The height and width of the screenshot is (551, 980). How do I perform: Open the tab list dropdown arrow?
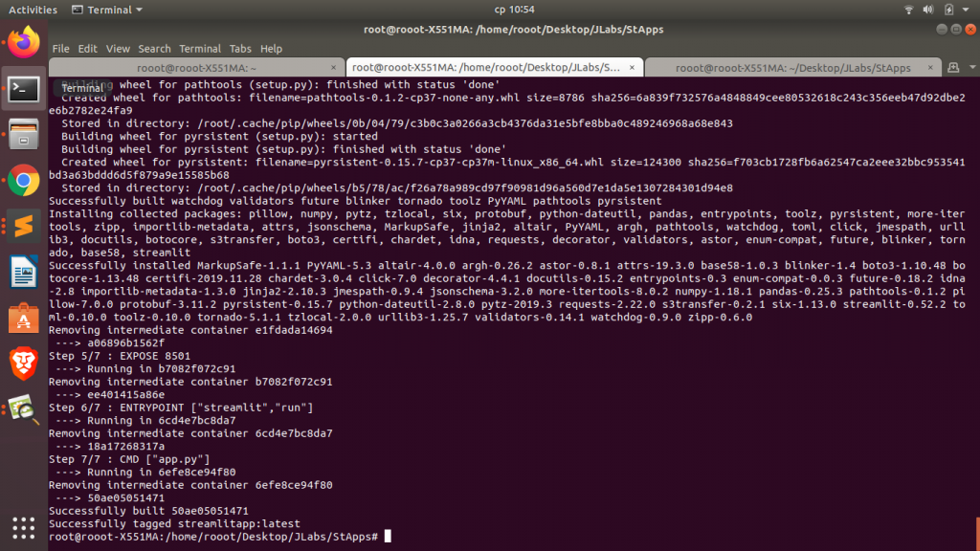point(970,67)
